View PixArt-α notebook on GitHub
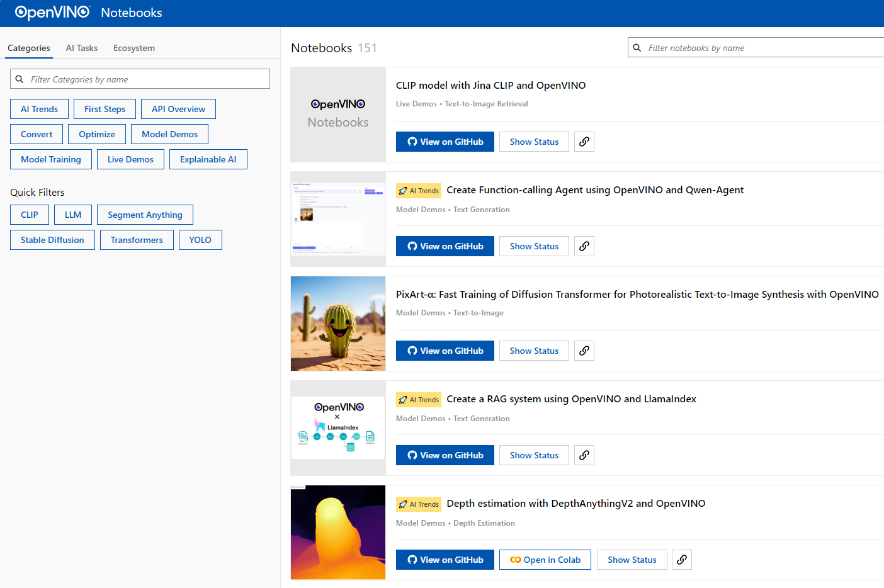This screenshot has width=884, height=588. tap(445, 351)
